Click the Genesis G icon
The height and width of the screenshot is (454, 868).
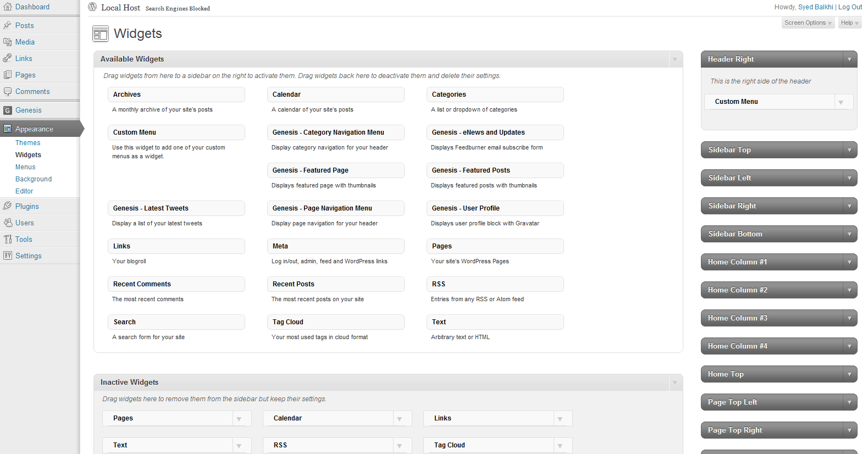[x=7, y=110]
